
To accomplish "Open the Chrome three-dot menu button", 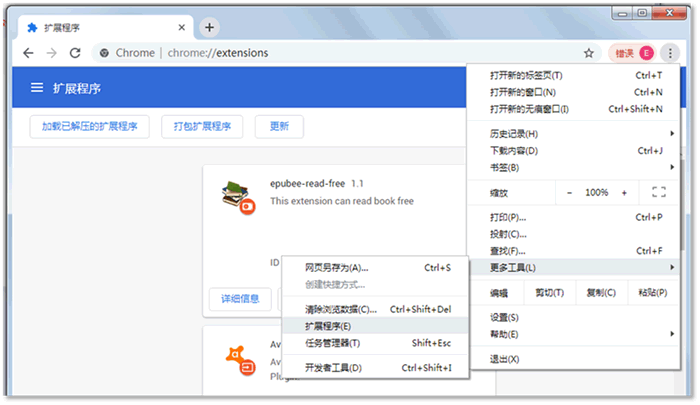I will 670,53.
